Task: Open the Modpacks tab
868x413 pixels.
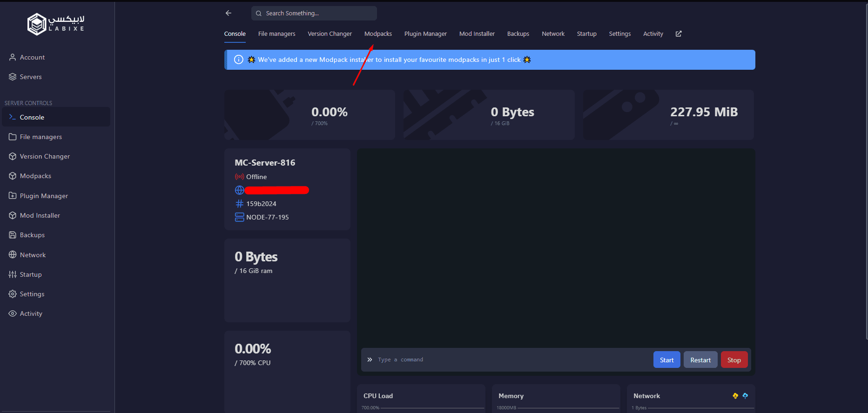Action: (378, 34)
